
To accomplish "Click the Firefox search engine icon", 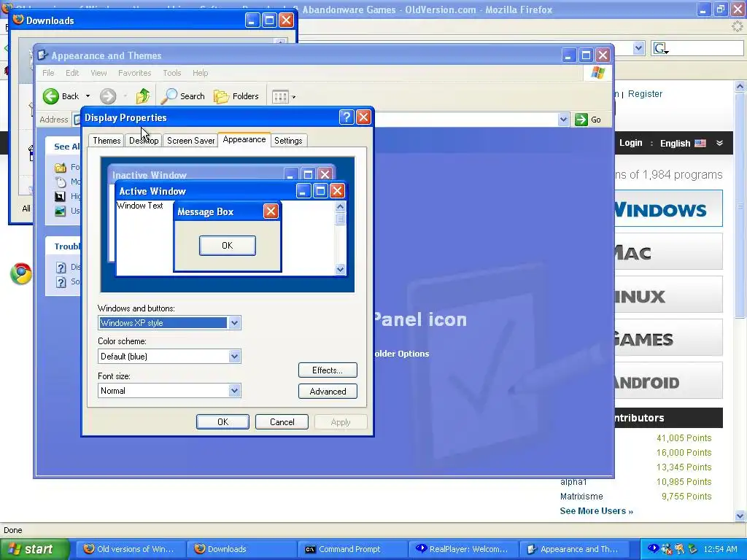I will pos(661,48).
